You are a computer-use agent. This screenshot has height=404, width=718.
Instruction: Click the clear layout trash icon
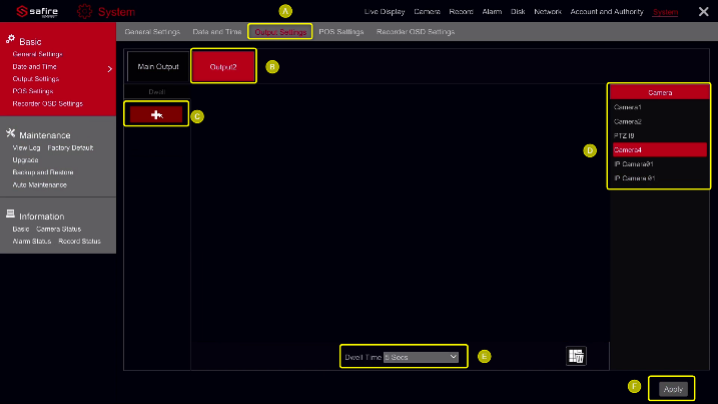pos(575,356)
